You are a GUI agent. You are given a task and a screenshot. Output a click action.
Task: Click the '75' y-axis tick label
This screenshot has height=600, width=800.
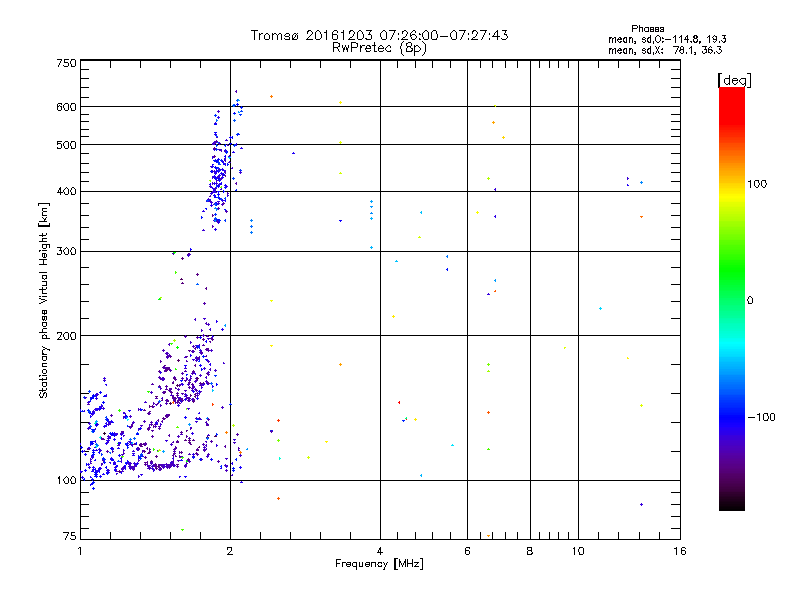coord(70,536)
